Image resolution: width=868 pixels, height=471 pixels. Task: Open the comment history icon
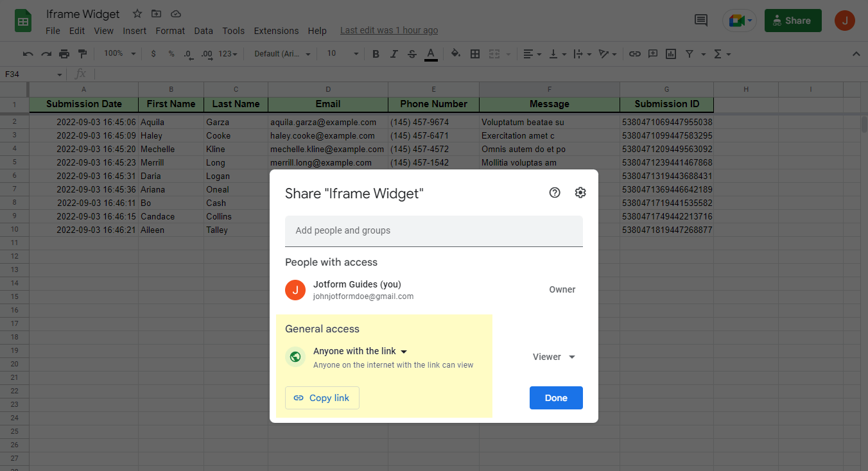click(701, 21)
